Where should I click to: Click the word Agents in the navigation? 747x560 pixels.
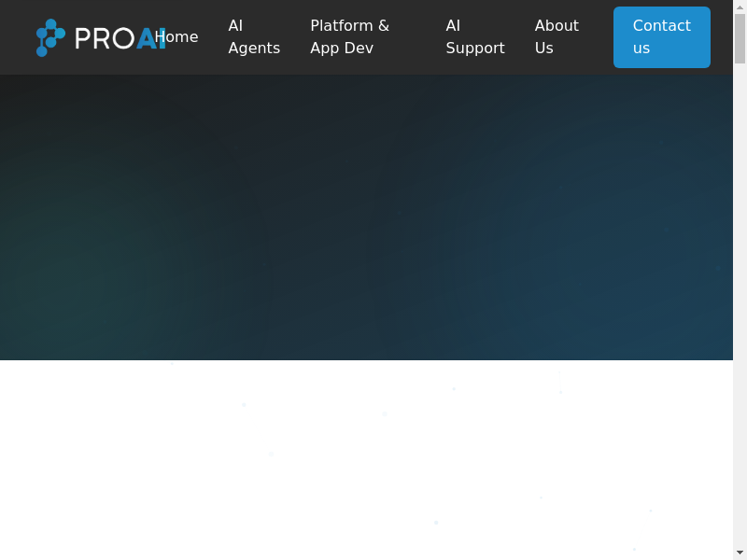tap(254, 49)
